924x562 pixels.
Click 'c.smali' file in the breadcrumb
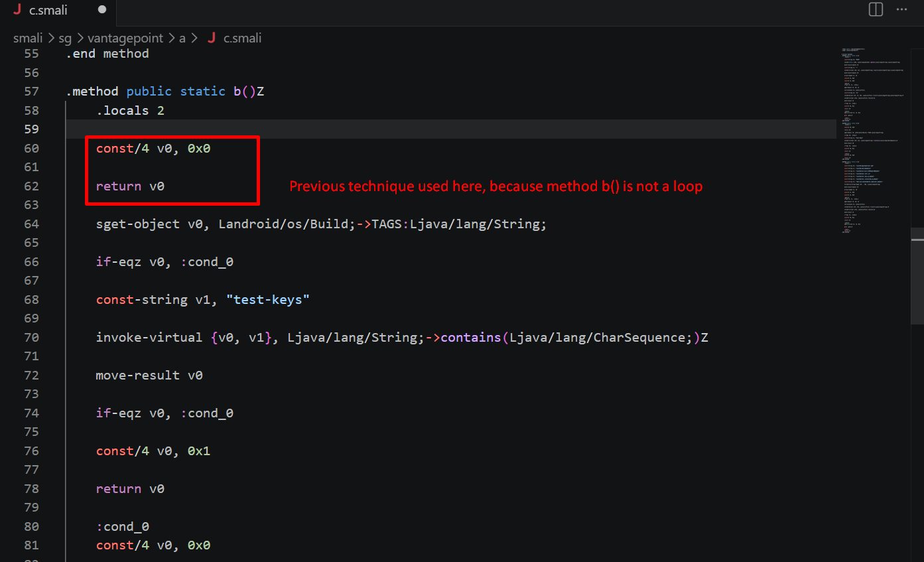click(x=242, y=38)
